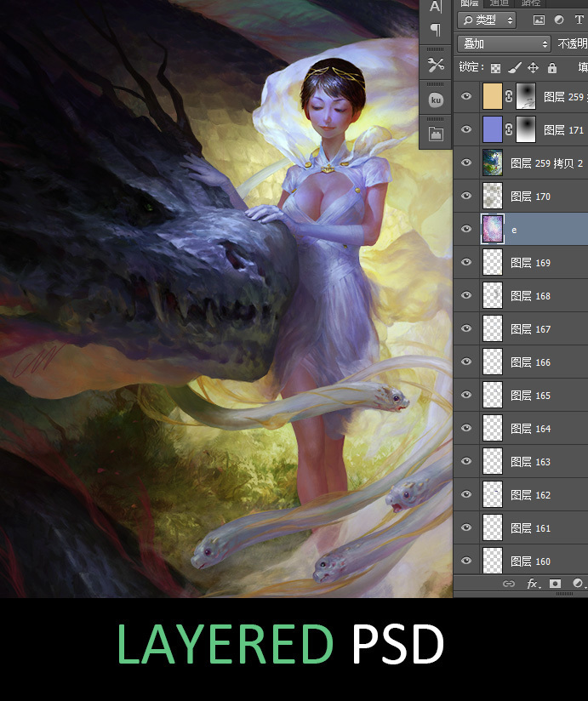The image size is (588, 701).
Task: Select the mask thumbnail of 图层 171
Action: (x=526, y=129)
